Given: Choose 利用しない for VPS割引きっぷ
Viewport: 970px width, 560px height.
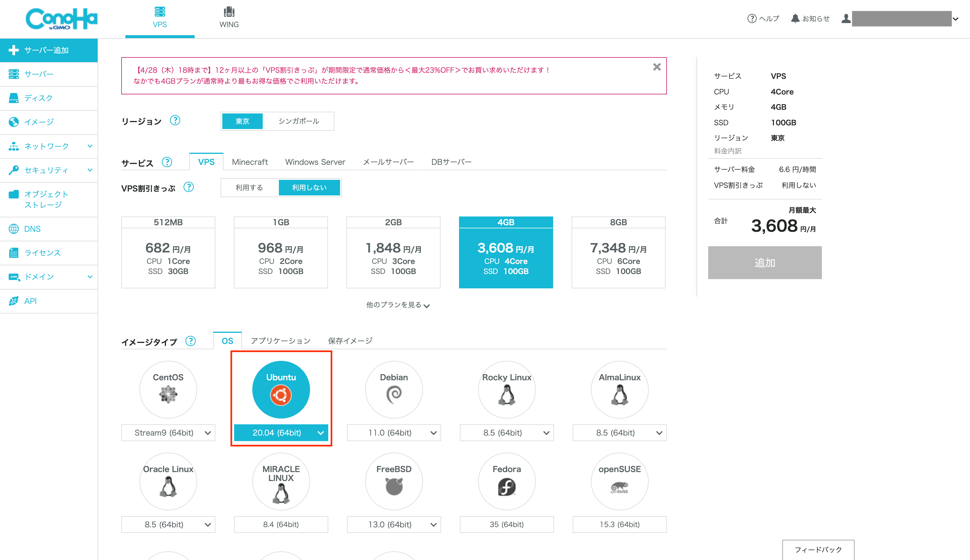Looking at the screenshot, I should [309, 187].
